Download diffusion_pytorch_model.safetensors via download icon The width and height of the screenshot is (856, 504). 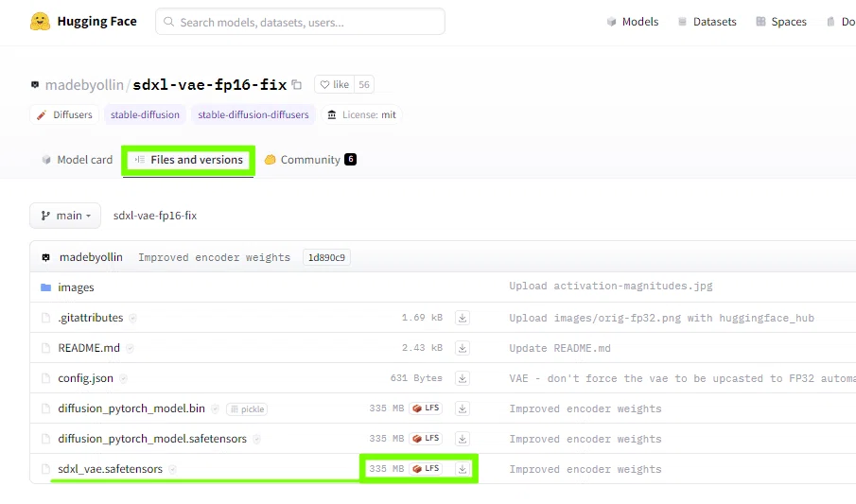pos(463,439)
